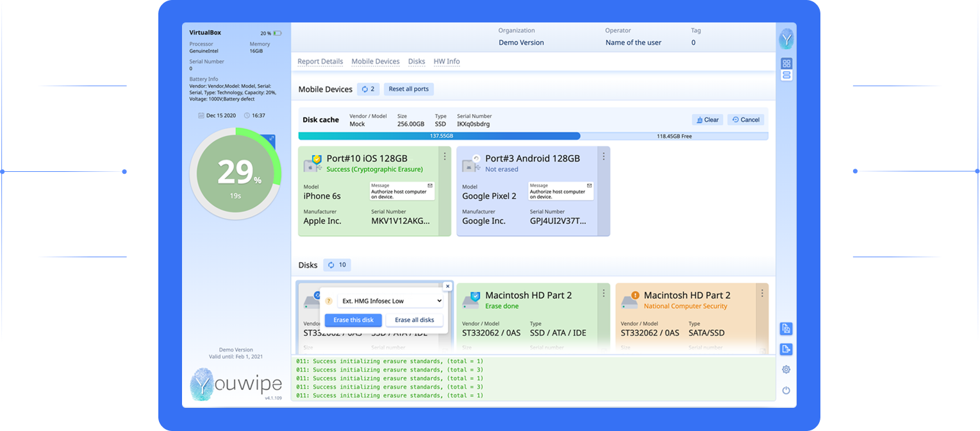Screen dimensions: 980x431
Task: Open three-dot menu on Erase done disk card
Action: [603, 293]
